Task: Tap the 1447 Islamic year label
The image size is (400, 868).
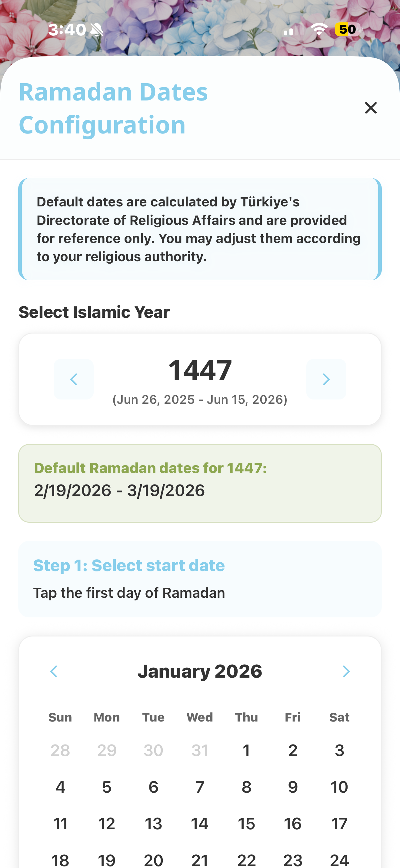Action: (x=200, y=370)
